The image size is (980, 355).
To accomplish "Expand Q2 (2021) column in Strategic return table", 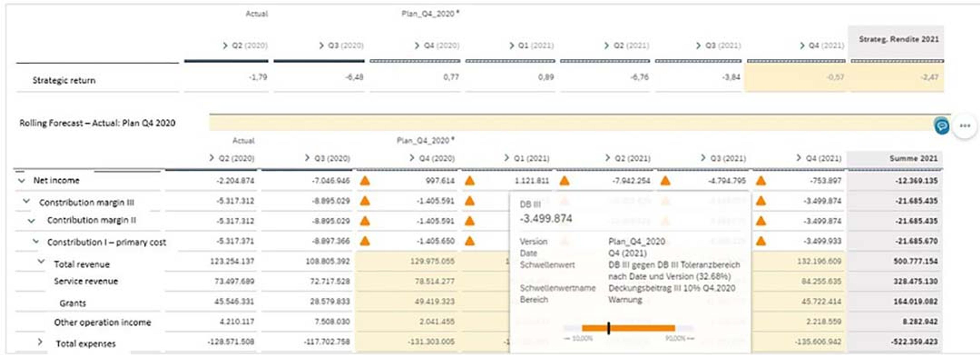I will [x=607, y=46].
